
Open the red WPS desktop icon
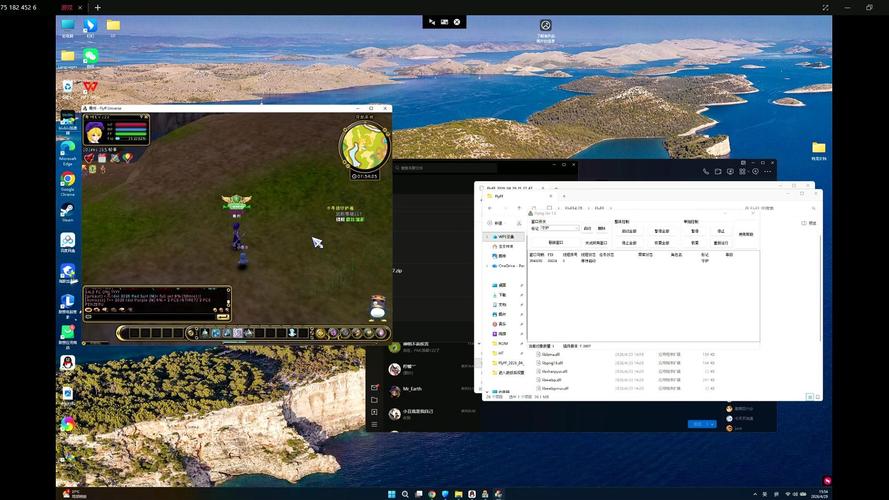click(90, 87)
